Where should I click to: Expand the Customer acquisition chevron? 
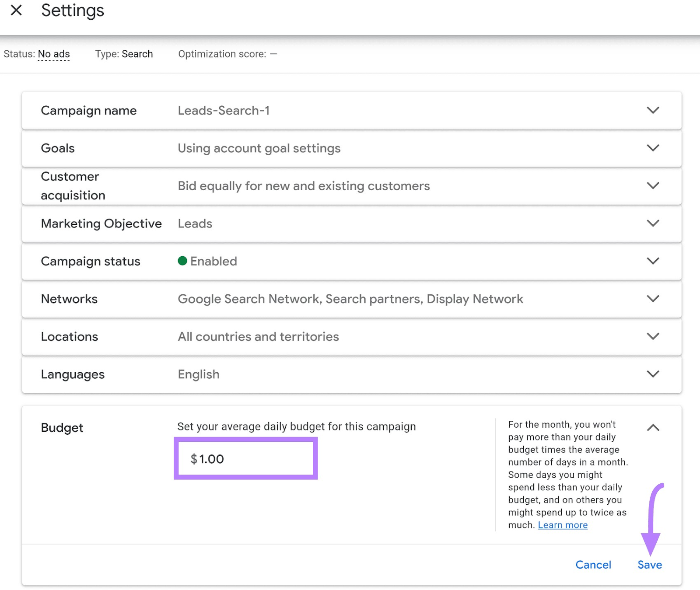(x=653, y=185)
